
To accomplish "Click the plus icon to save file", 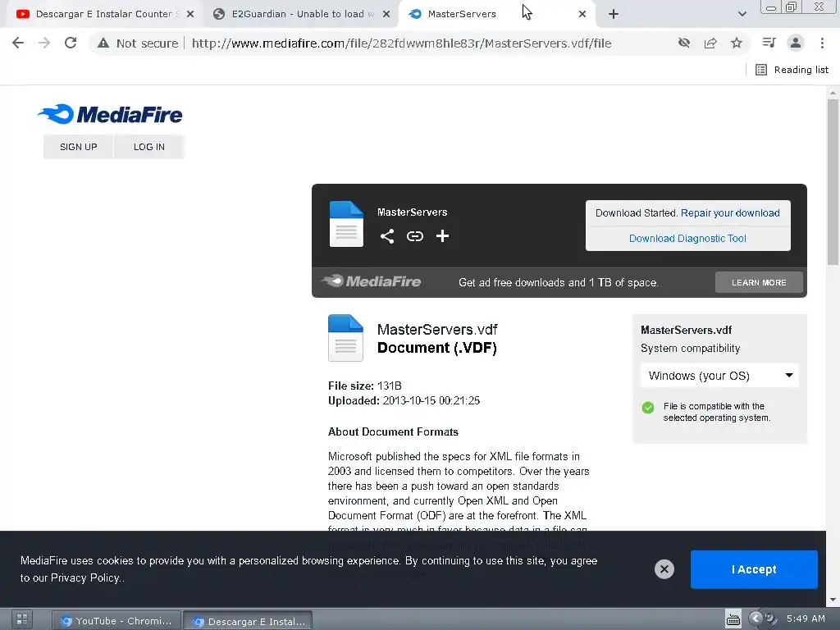I will [442, 236].
